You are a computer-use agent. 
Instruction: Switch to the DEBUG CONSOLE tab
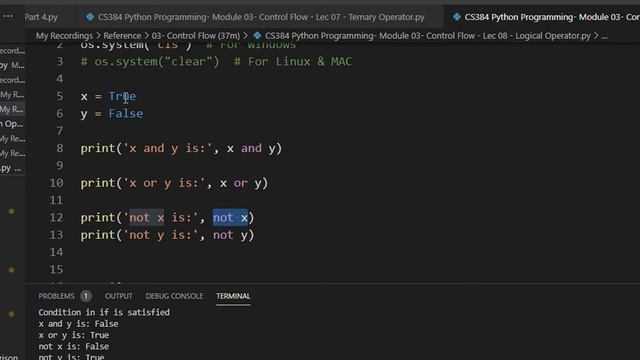click(174, 296)
